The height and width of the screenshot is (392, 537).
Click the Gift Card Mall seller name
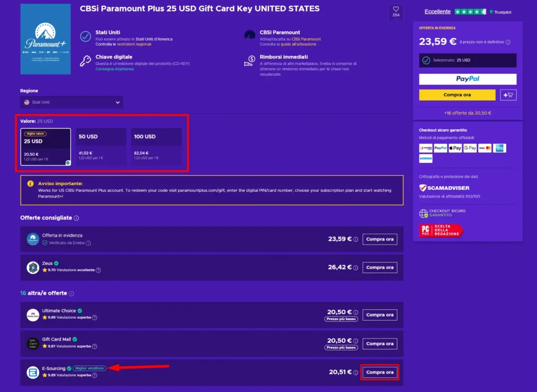pos(57,339)
